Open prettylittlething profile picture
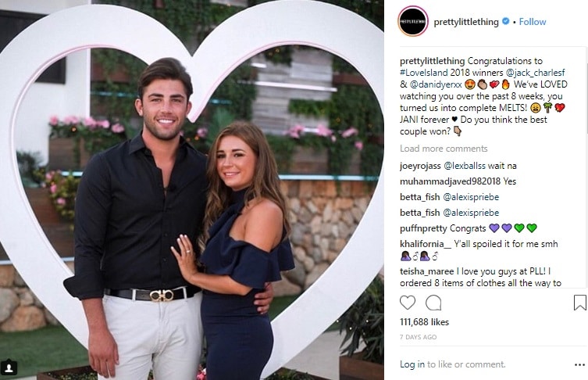588x380 pixels. pyautogui.click(x=413, y=22)
